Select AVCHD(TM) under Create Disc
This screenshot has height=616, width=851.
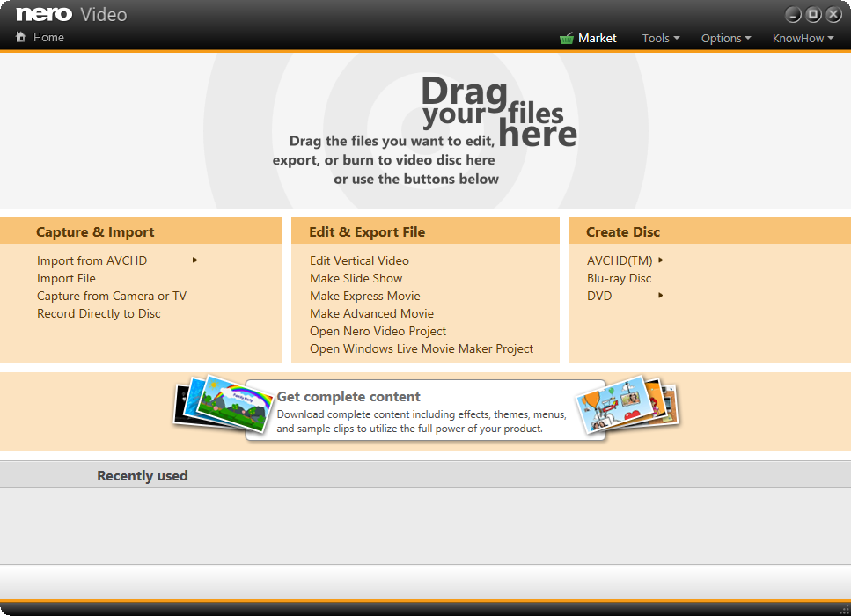point(620,260)
